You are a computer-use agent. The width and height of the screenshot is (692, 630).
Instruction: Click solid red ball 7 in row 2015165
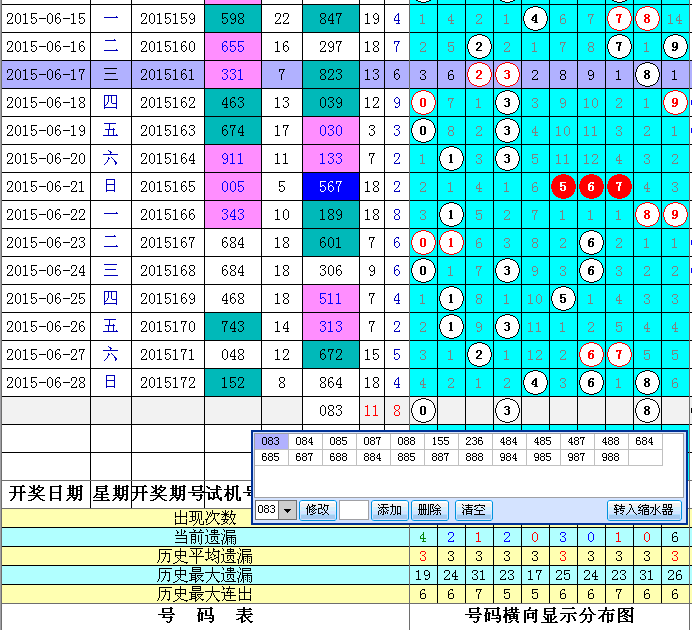pos(619,187)
